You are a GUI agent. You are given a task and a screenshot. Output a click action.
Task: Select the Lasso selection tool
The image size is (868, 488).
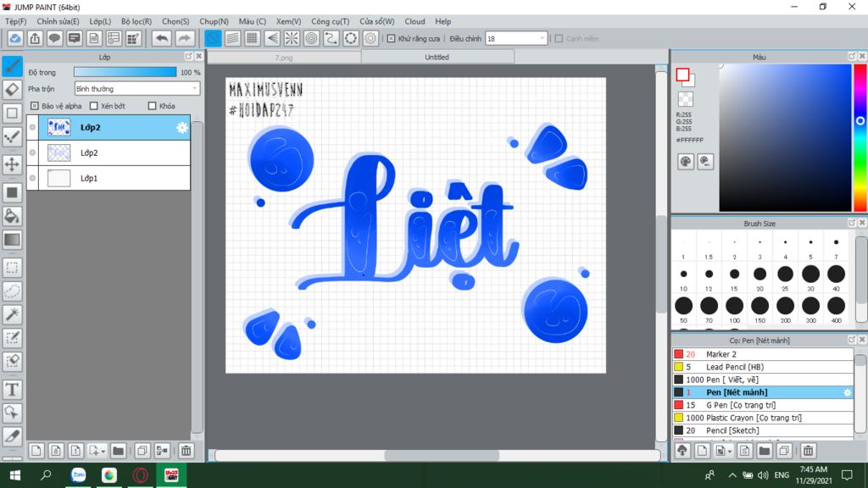click(12, 291)
